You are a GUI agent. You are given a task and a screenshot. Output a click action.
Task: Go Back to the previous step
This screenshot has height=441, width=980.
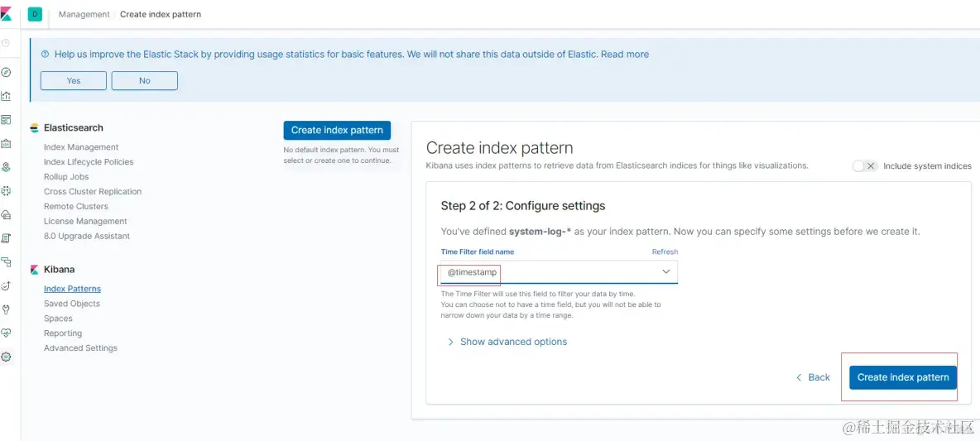[813, 377]
